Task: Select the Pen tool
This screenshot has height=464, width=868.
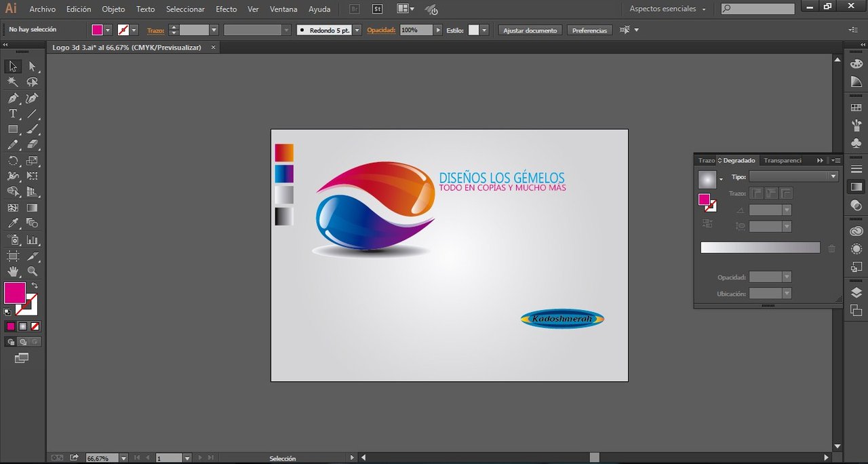Action: [13, 98]
